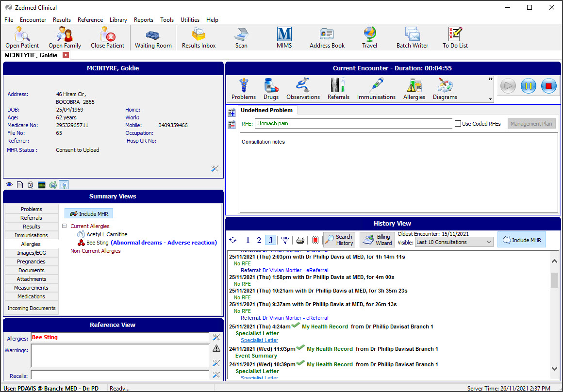The image size is (563, 392).
Task: Select the Observations icon
Action: [x=303, y=88]
